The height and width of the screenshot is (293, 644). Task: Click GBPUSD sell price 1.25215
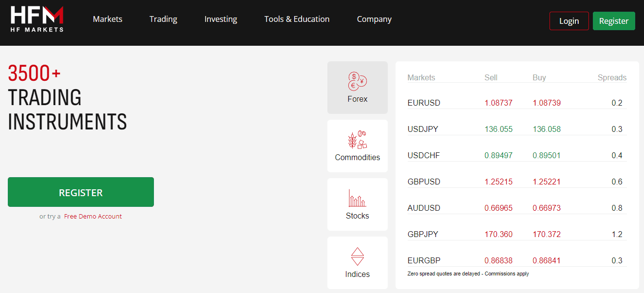498,182
